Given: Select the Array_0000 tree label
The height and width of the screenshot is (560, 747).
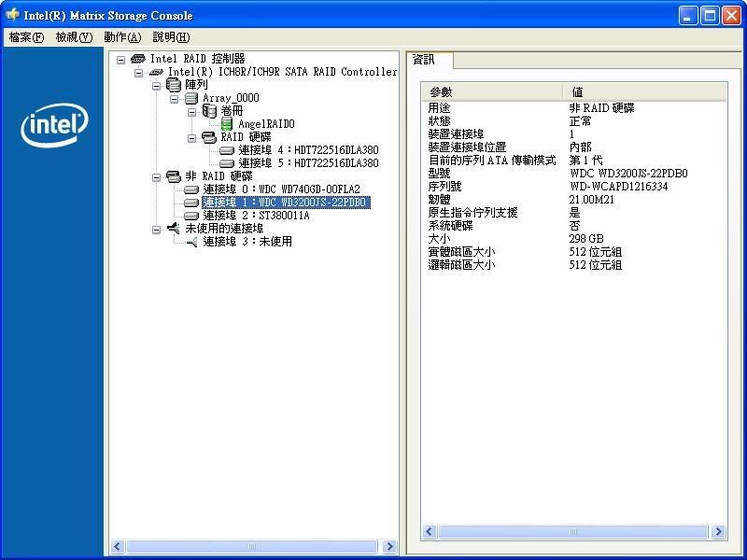Looking at the screenshot, I should tap(231, 99).
